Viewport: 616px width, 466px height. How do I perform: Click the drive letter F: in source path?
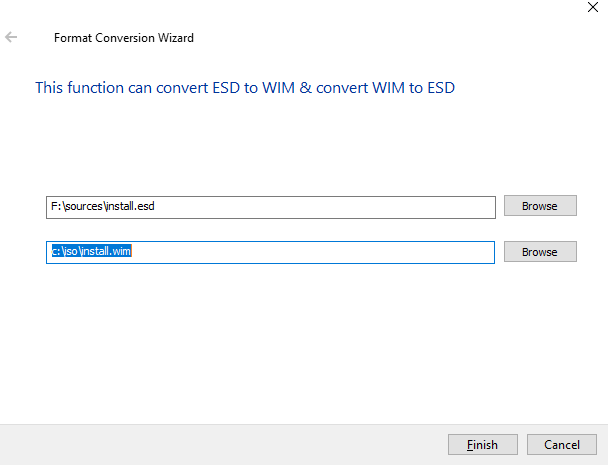[x=56, y=206]
